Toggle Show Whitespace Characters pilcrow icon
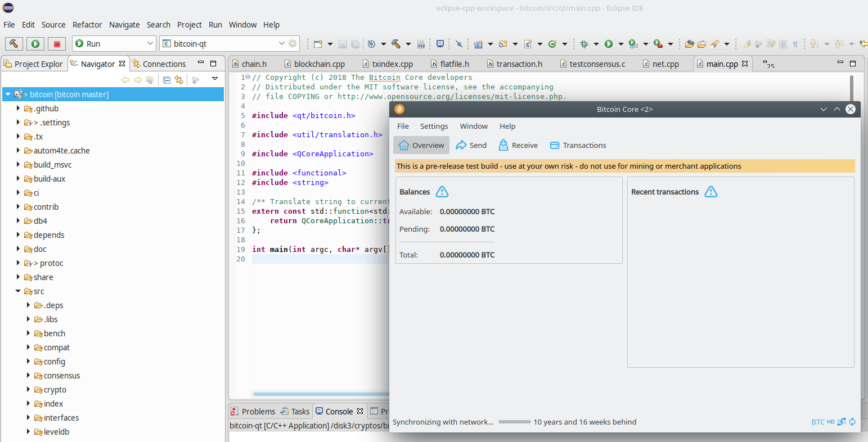 (x=795, y=43)
